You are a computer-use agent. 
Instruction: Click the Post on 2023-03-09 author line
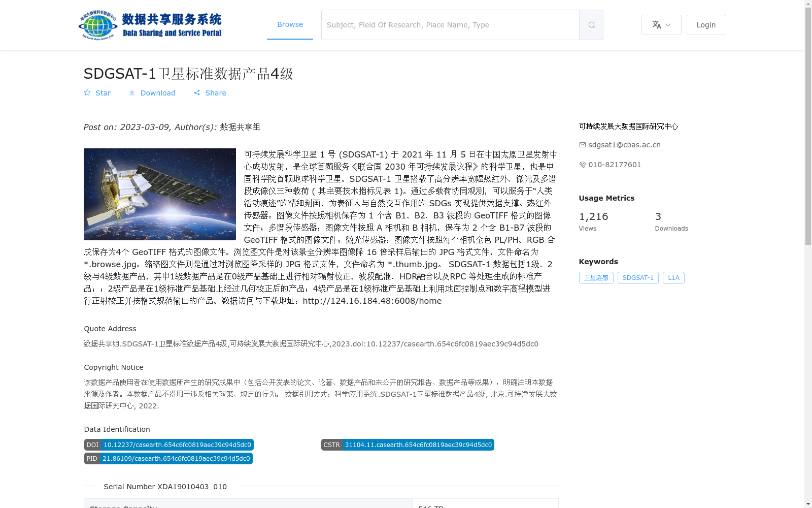click(172, 127)
